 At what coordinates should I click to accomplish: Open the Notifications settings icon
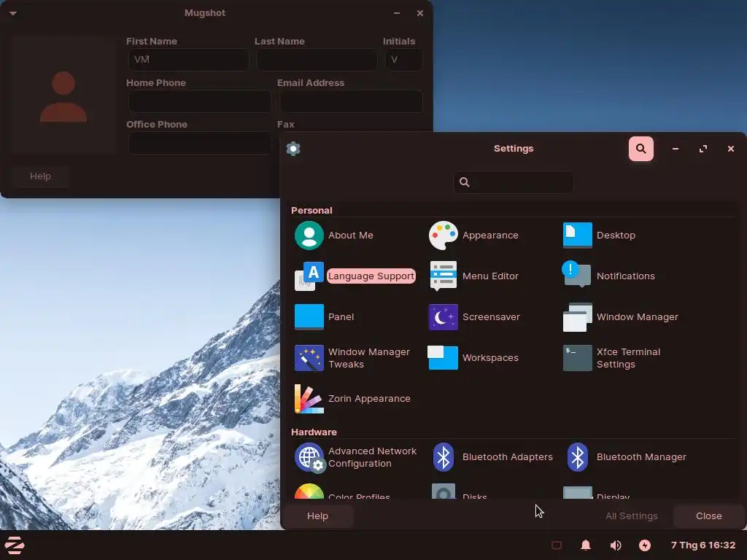pos(577,274)
